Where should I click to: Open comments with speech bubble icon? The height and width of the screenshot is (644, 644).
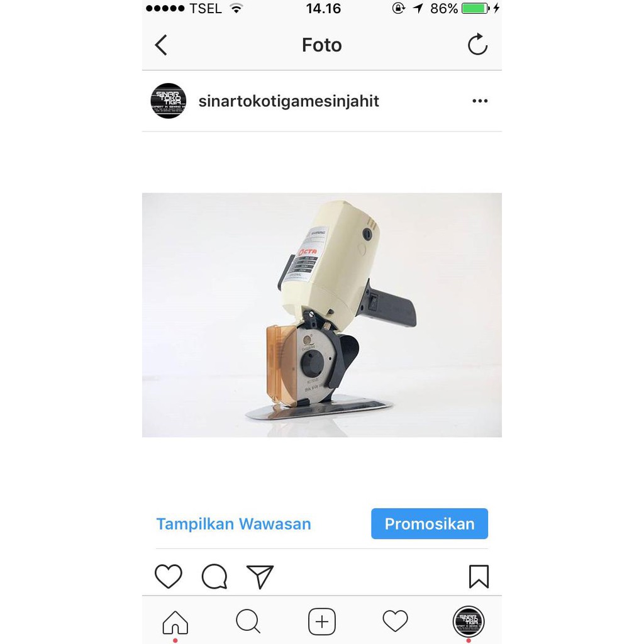[x=214, y=576]
